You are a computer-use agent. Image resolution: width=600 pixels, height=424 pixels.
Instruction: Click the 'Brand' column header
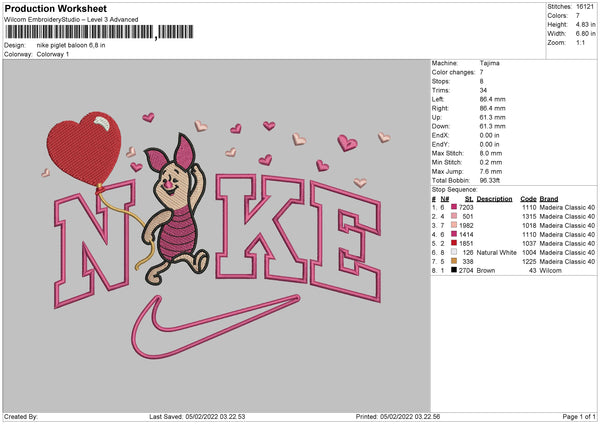549,199
